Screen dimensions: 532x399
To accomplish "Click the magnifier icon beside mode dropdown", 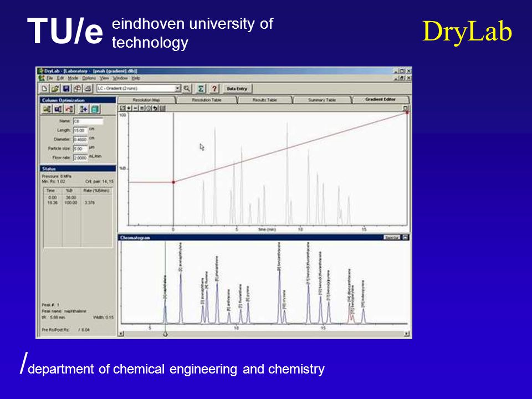I will coord(187,89).
